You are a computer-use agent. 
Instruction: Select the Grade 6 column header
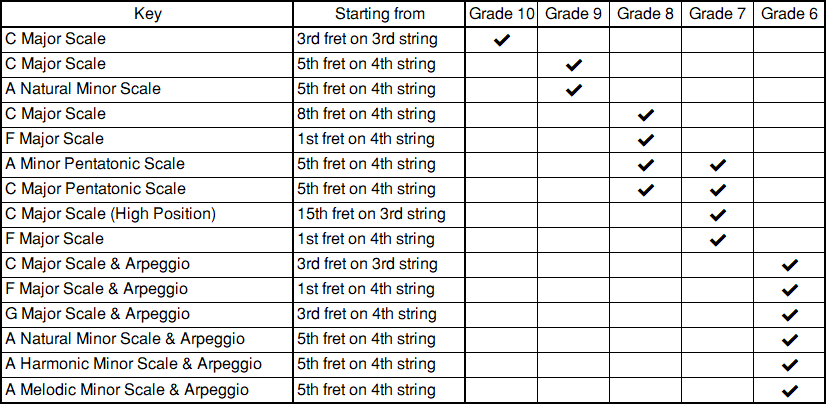click(x=790, y=14)
